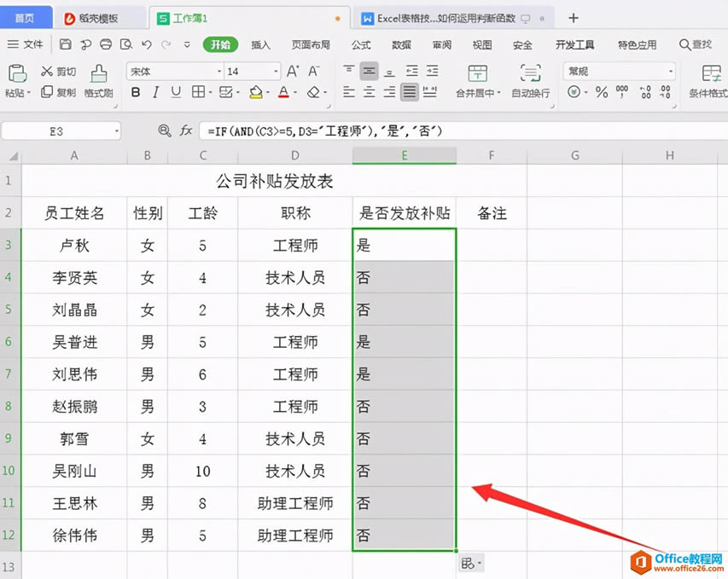Open the File menu
The image size is (728, 579).
pos(26,44)
